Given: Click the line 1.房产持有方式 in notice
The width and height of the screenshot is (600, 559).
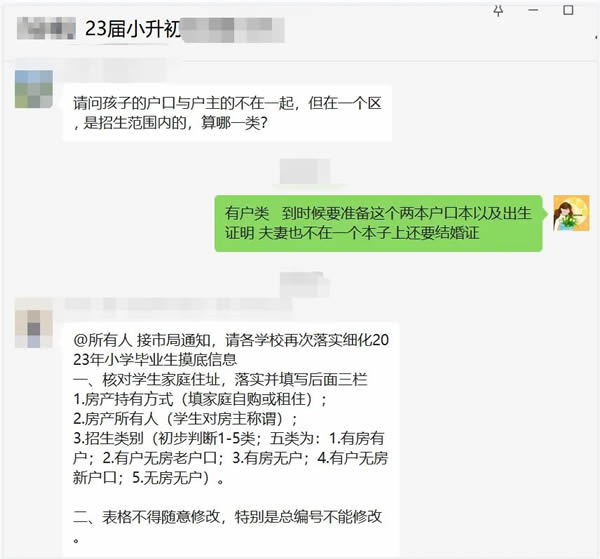Looking at the screenshot, I should (200, 399).
